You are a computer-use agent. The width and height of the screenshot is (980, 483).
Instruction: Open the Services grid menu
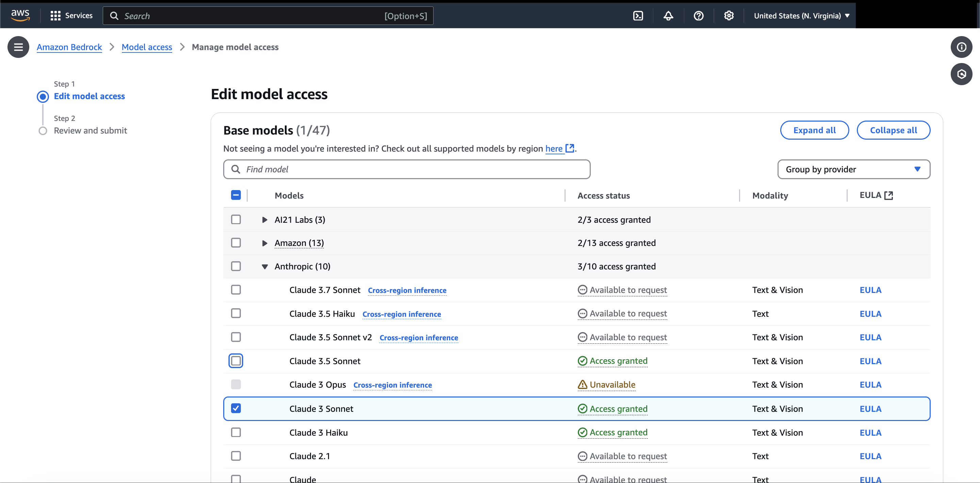coord(71,16)
